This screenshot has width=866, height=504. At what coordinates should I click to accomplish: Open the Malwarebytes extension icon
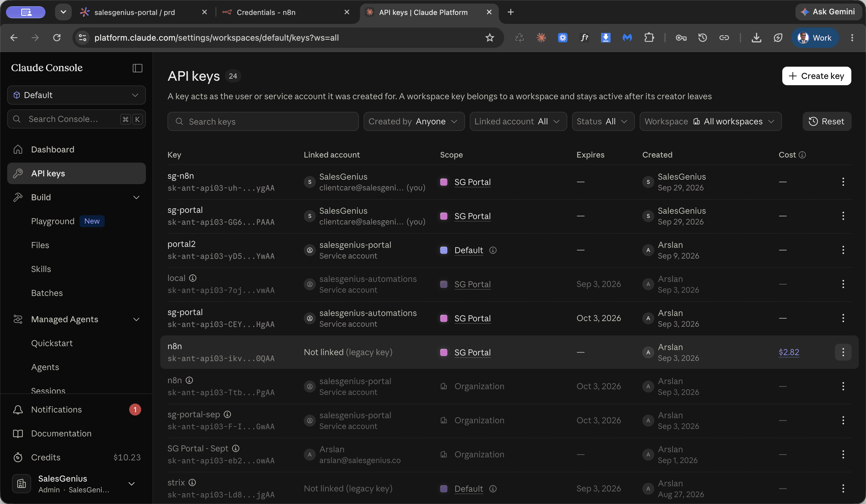tap(627, 37)
